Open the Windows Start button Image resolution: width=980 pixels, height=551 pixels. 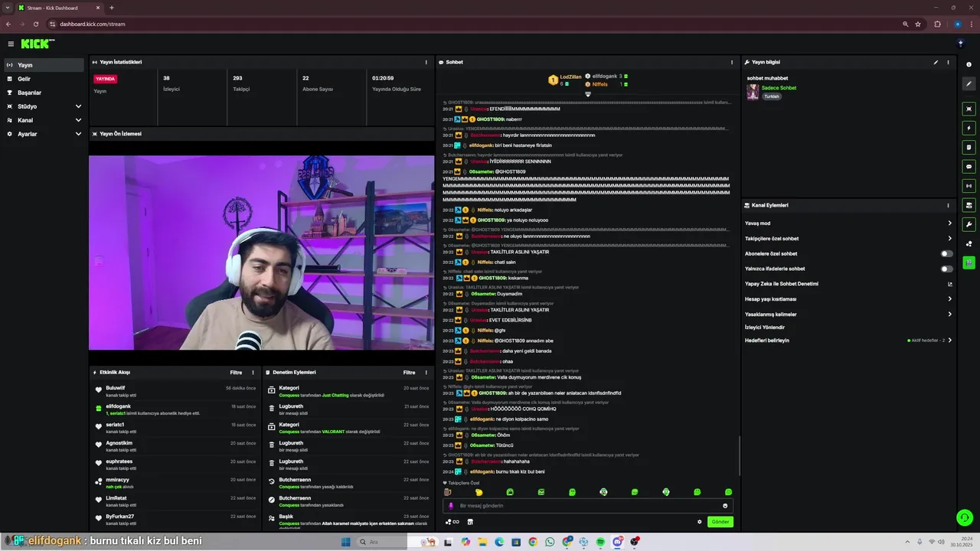[345, 542]
